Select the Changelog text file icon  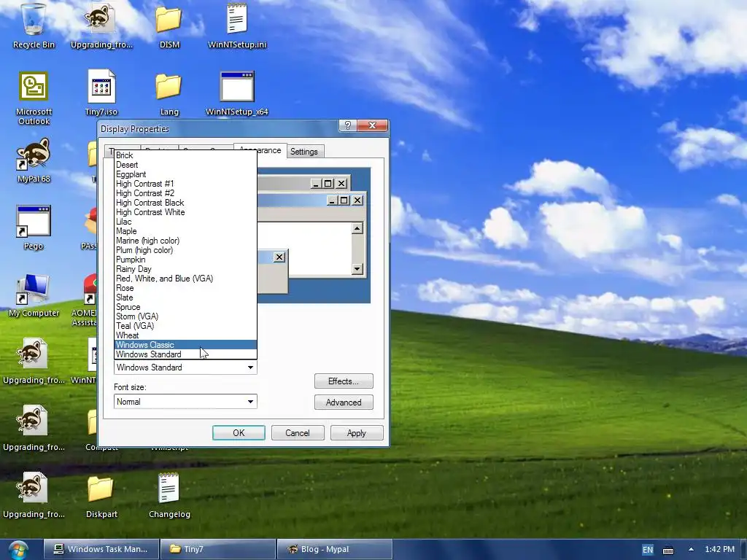[x=169, y=496]
